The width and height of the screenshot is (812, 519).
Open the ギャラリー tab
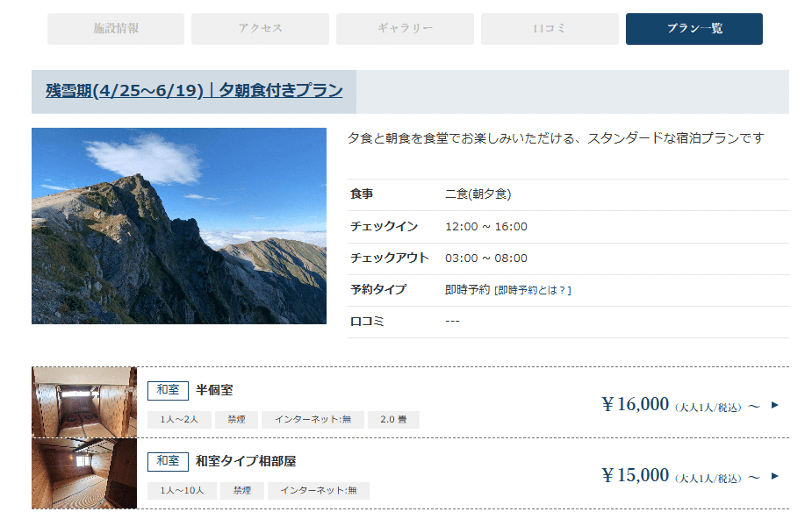tap(405, 29)
